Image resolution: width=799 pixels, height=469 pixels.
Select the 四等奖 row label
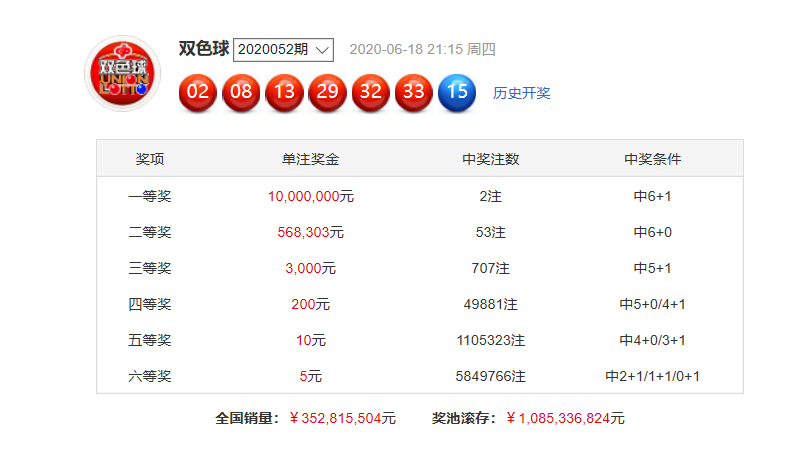coord(150,304)
